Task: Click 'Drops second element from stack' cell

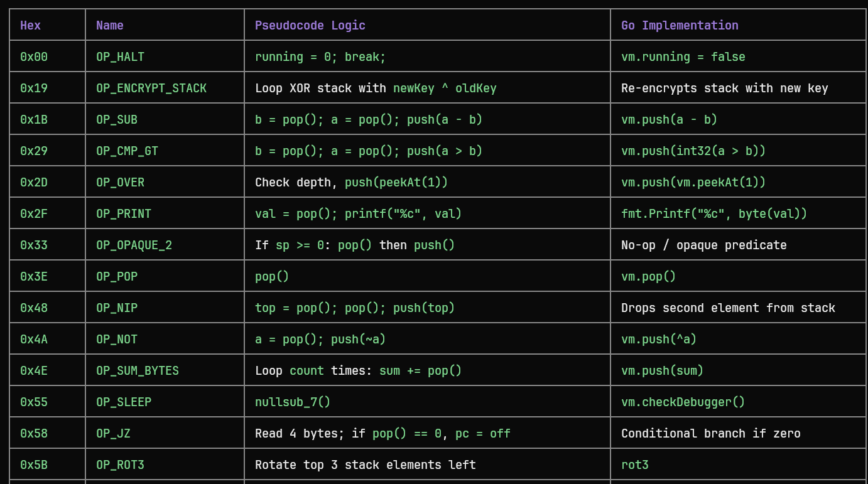Action: click(739, 308)
